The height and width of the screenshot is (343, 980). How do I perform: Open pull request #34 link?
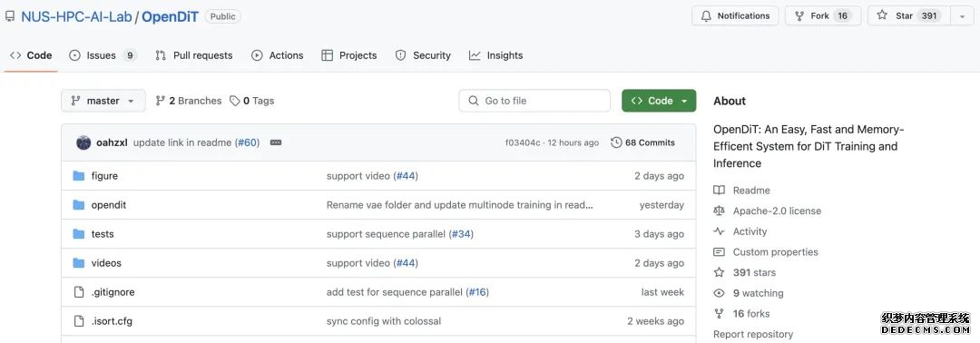click(461, 234)
